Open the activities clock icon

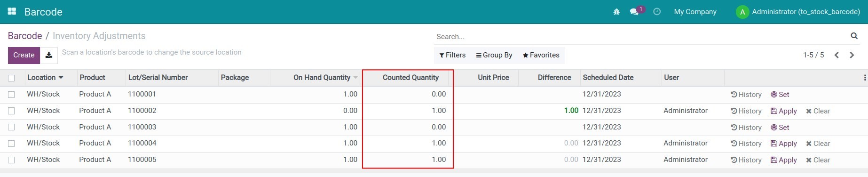click(657, 12)
